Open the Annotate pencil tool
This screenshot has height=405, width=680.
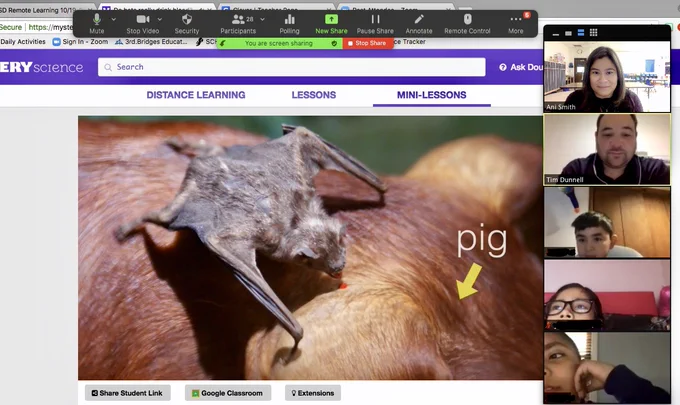pos(419,23)
